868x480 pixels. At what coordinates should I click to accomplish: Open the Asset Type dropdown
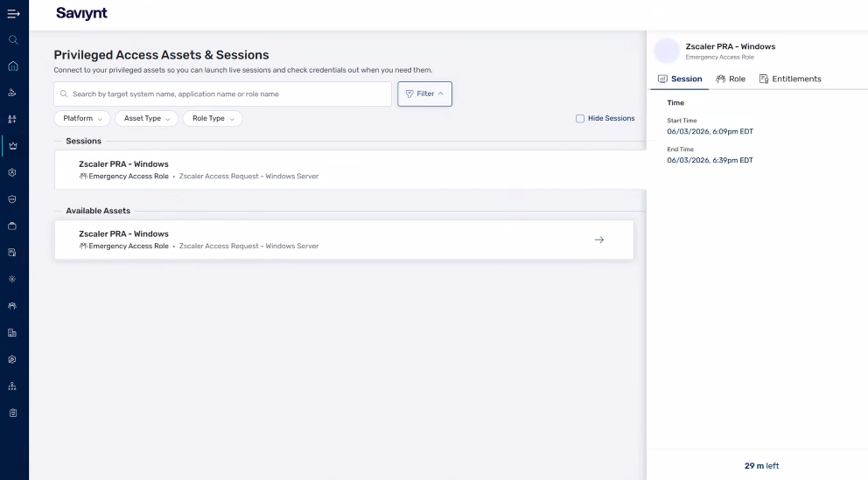tap(147, 118)
